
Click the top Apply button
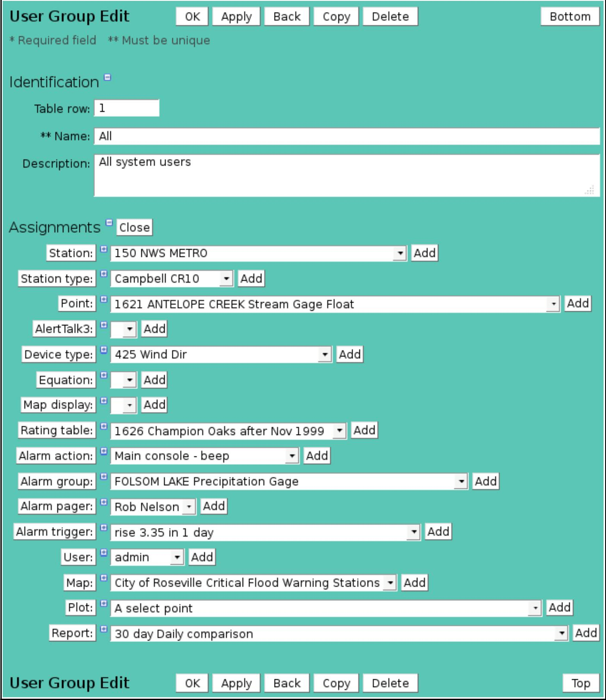(x=236, y=17)
